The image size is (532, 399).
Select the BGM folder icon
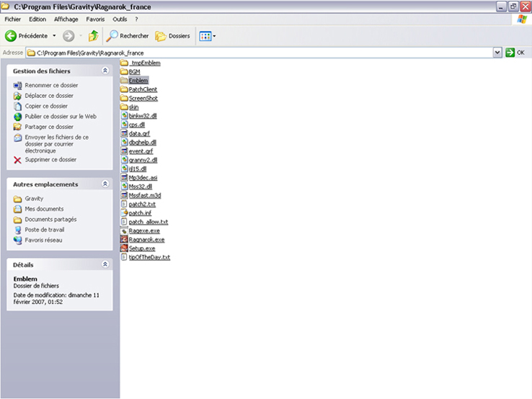[124, 71]
